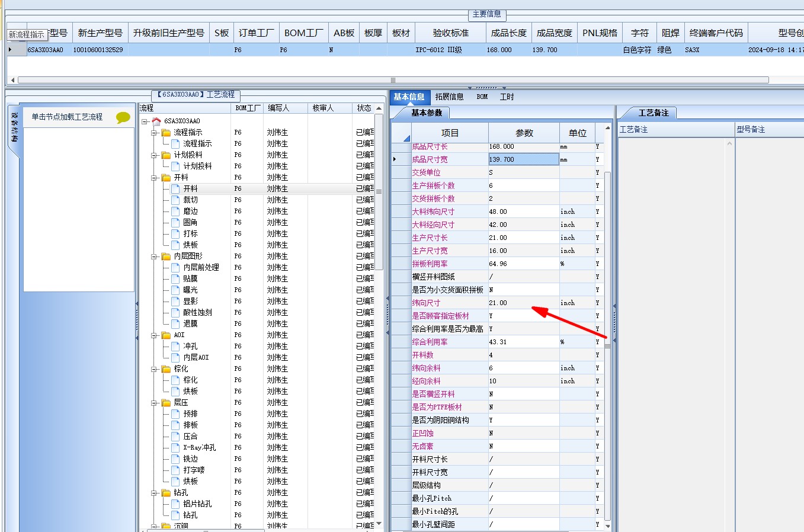Click the document icon beside 磨边
The image size is (804, 532).
click(x=175, y=211)
